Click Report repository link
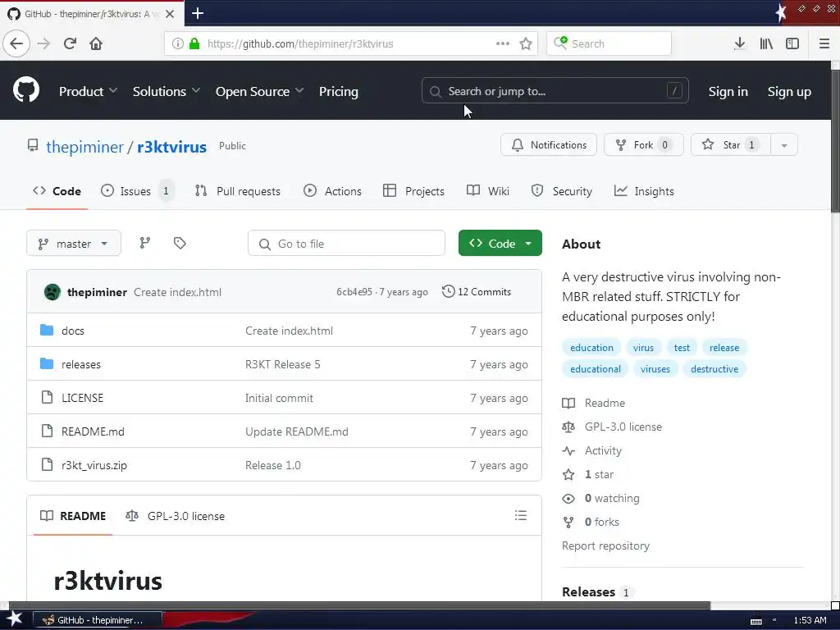 [605, 546]
